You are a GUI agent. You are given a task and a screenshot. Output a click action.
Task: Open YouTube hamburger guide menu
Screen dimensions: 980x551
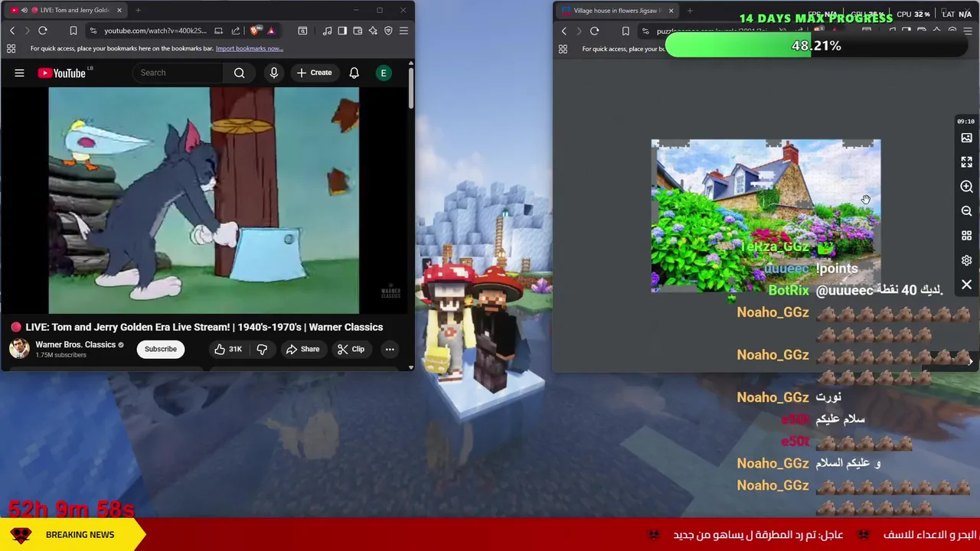19,73
